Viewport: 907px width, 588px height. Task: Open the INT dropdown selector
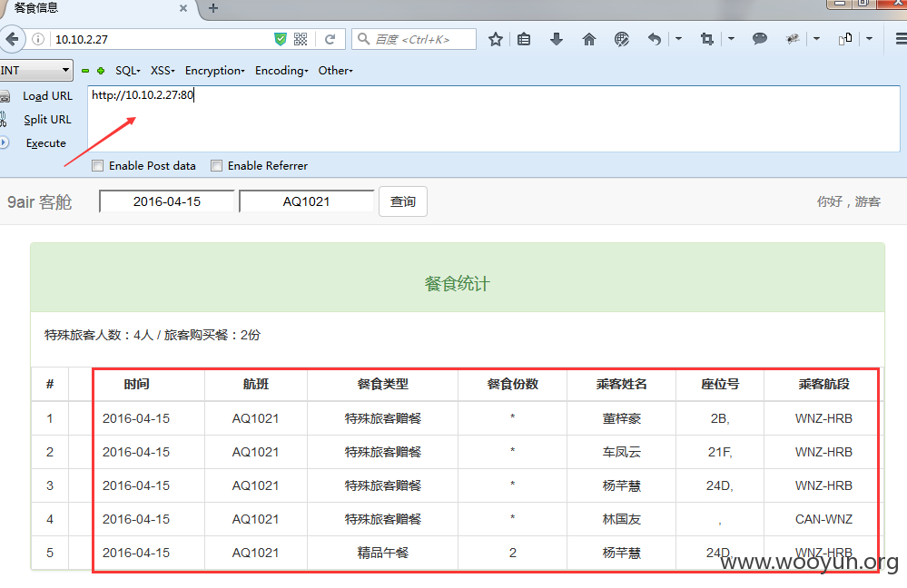(36, 70)
